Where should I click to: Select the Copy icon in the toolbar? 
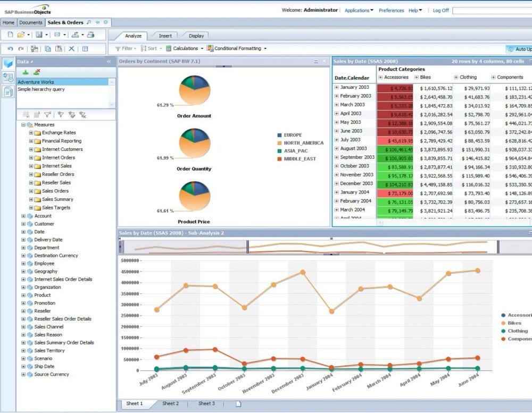pyautogui.click(x=48, y=49)
